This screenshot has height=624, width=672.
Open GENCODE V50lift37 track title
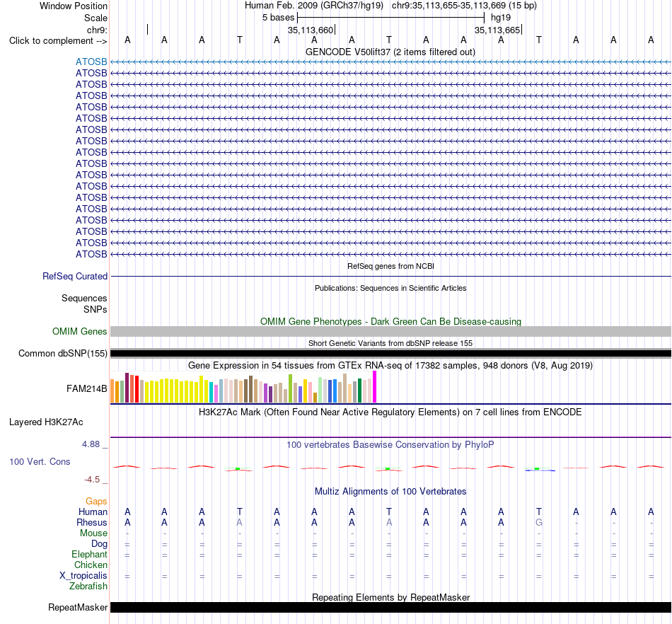pyautogui.click(x=390, y=52)
